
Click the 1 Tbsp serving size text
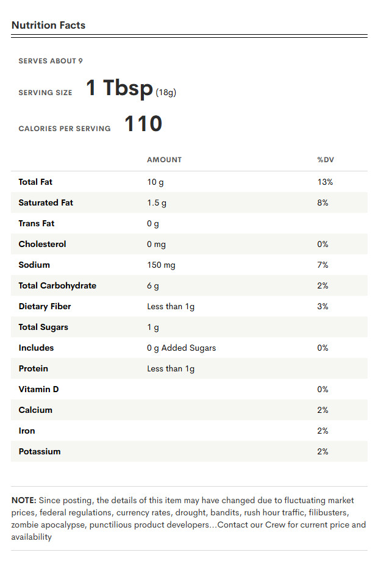[x=119, y=88]
